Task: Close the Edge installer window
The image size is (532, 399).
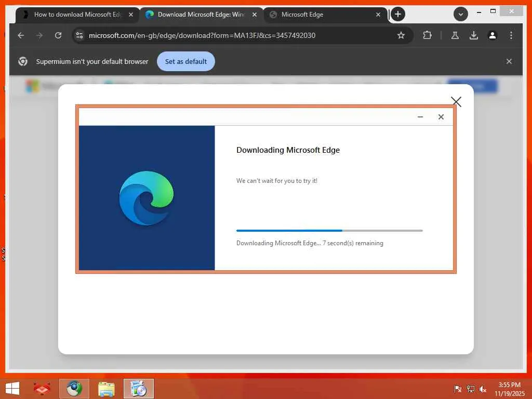Action: [441, 117]
